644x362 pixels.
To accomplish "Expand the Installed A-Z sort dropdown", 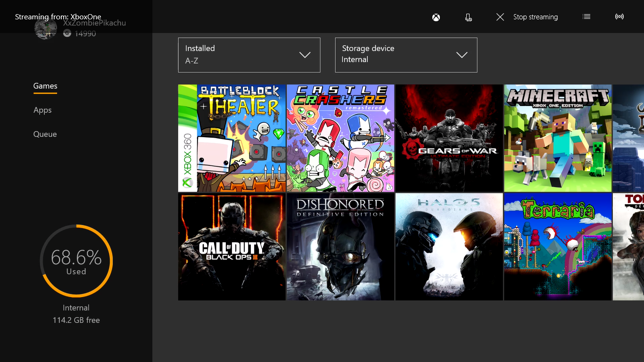I will click(249, 55).
